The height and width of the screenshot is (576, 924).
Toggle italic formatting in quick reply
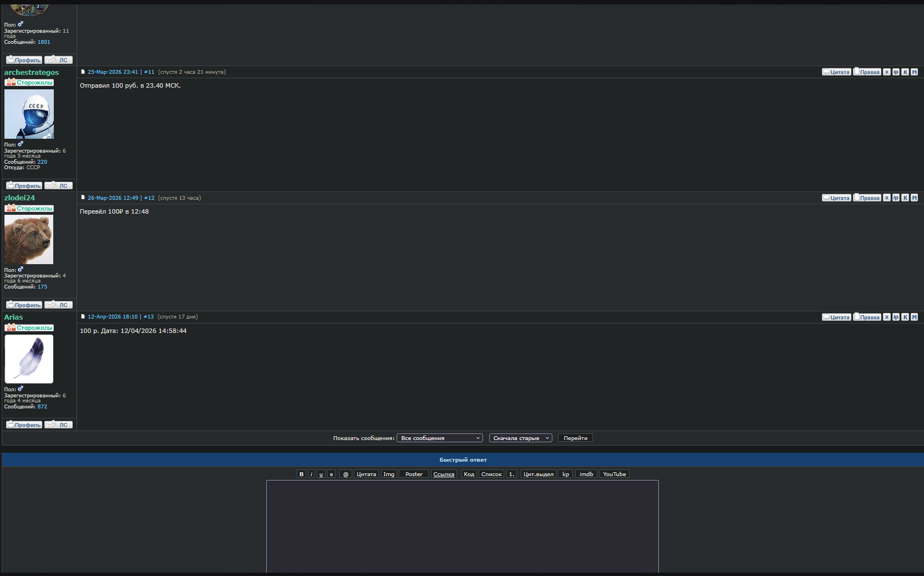[x=311, y=474]
